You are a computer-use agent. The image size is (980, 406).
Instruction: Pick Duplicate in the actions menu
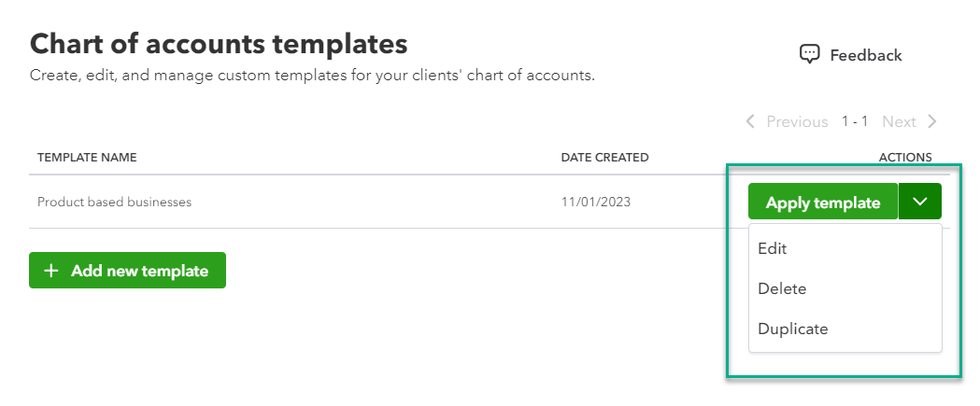tap(793, 329)
